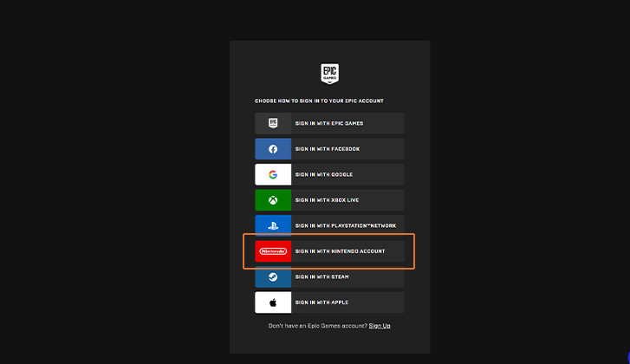Click the Epic Games shield logo at top

(x=329, y=74)
